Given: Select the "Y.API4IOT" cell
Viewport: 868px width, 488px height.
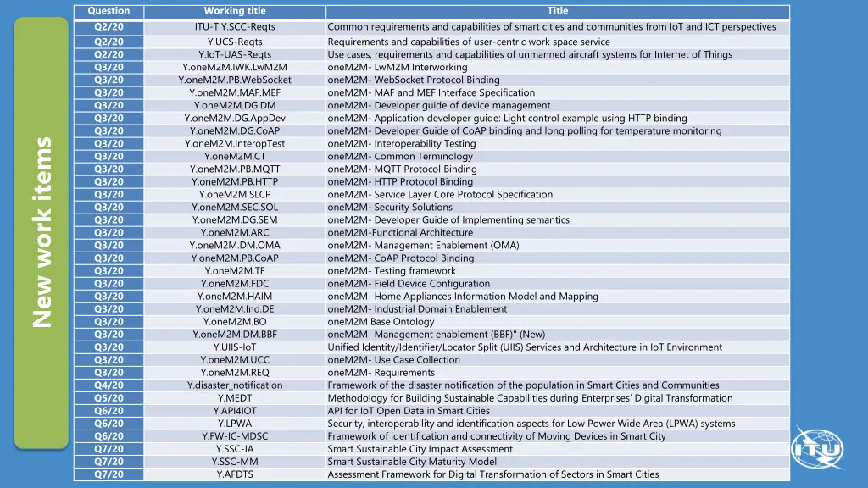Looking at the screenshot, I should pyautogui.click(x=235, y=411).
